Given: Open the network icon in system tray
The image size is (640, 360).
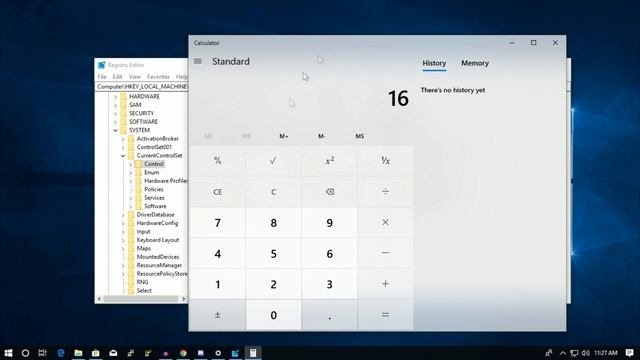Looking at the screenshot, I should 574,353.
